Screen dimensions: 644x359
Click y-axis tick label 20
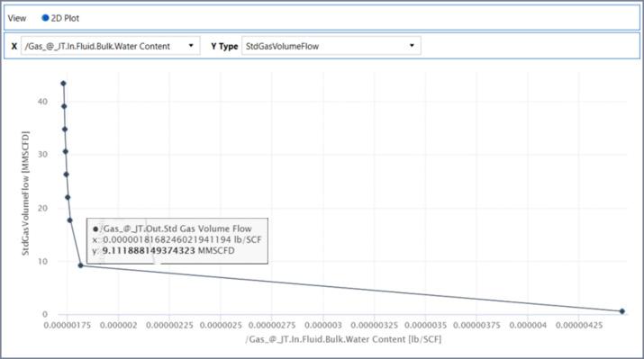(x=42, y=208)
